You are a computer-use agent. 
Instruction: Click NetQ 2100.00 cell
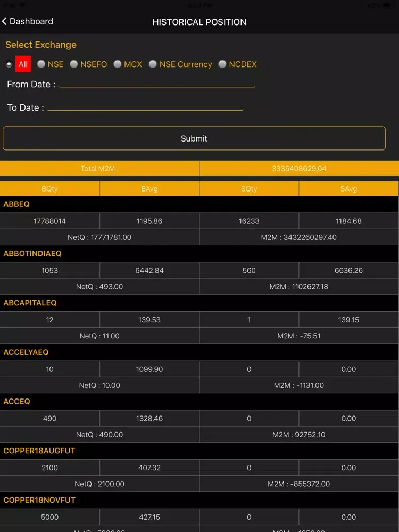(99, 484)
